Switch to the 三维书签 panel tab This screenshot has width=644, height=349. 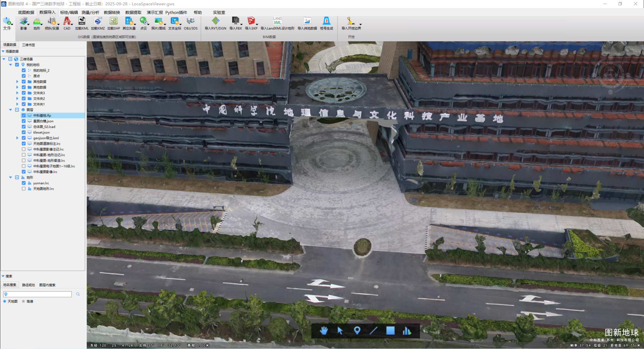29,45
